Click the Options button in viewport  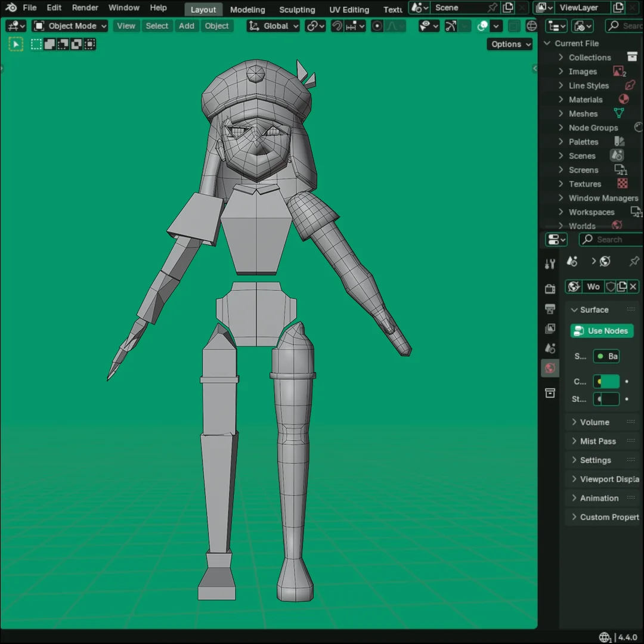coord(510,44)
